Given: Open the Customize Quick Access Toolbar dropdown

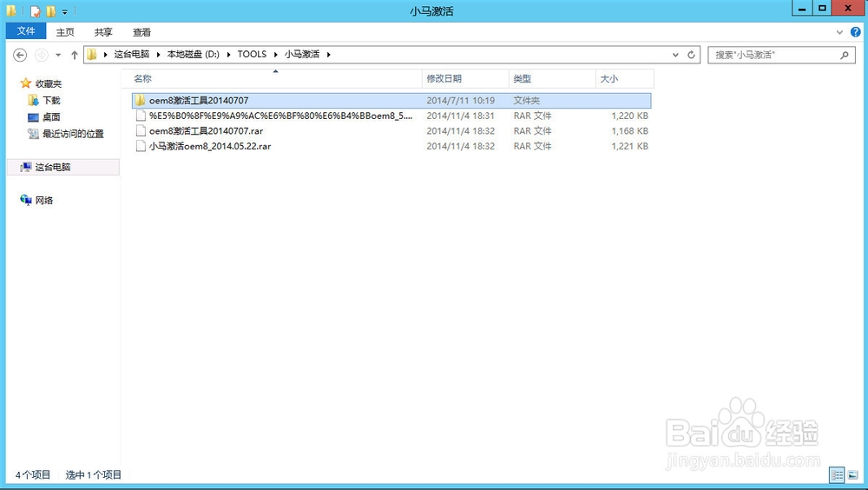Looking at the screenshot, I should point(65,11).
